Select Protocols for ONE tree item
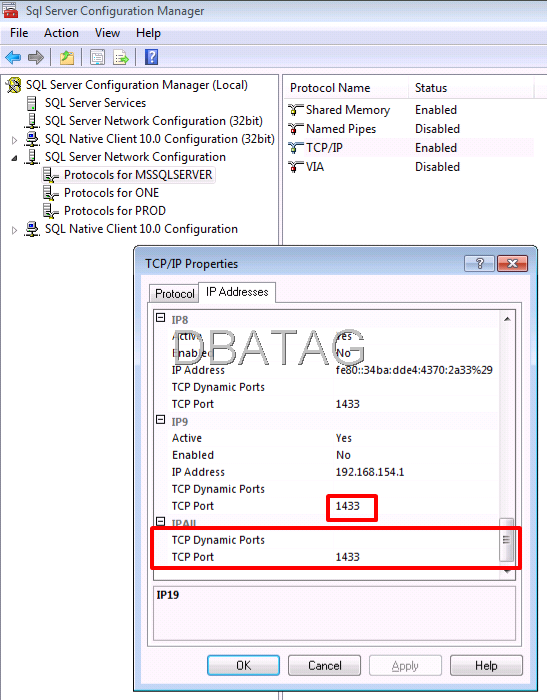Viewport: 547px width, 700px height. click(x=112, y=193)
